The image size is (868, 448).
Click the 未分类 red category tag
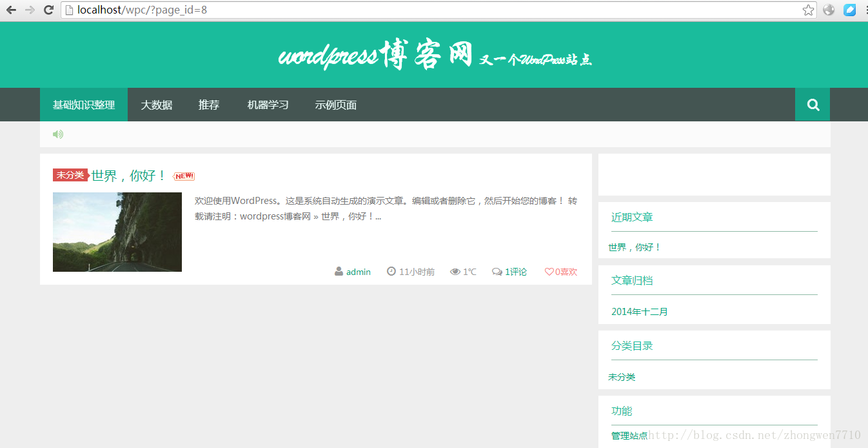[70, 175]
